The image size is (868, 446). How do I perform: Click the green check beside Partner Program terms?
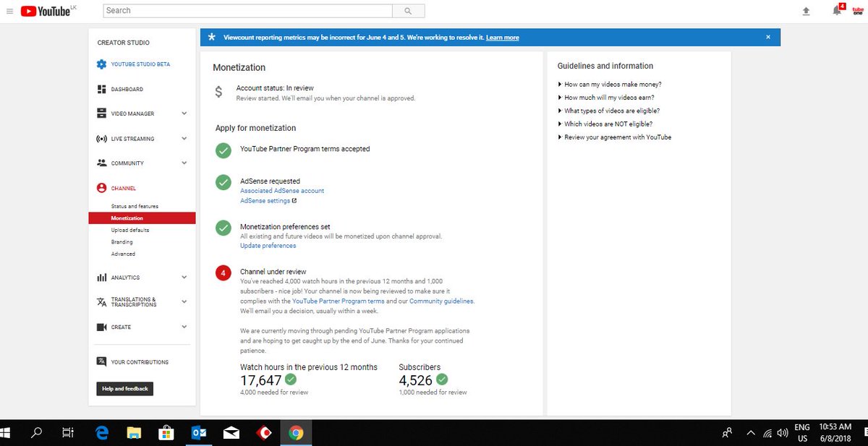pos(224,150)
